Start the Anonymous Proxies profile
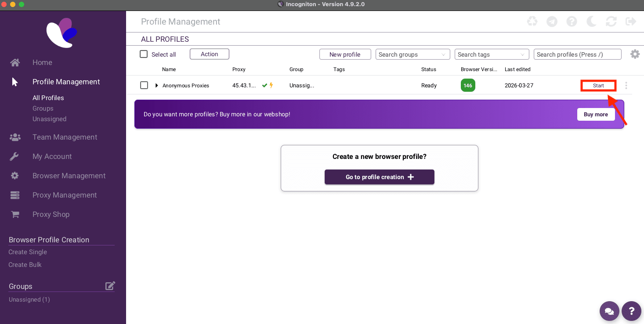Image resolution: width=644 pixels, height=324 pixels. click(598, 85)
